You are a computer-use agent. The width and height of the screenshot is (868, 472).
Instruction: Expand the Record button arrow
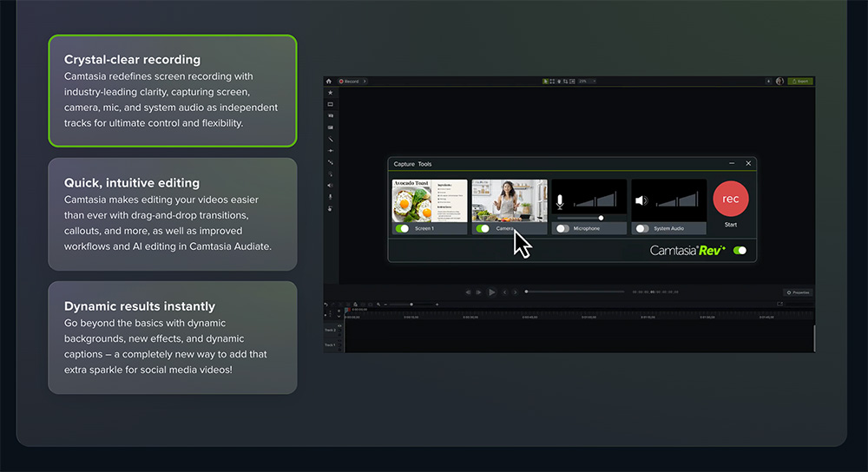pos(365,82)
